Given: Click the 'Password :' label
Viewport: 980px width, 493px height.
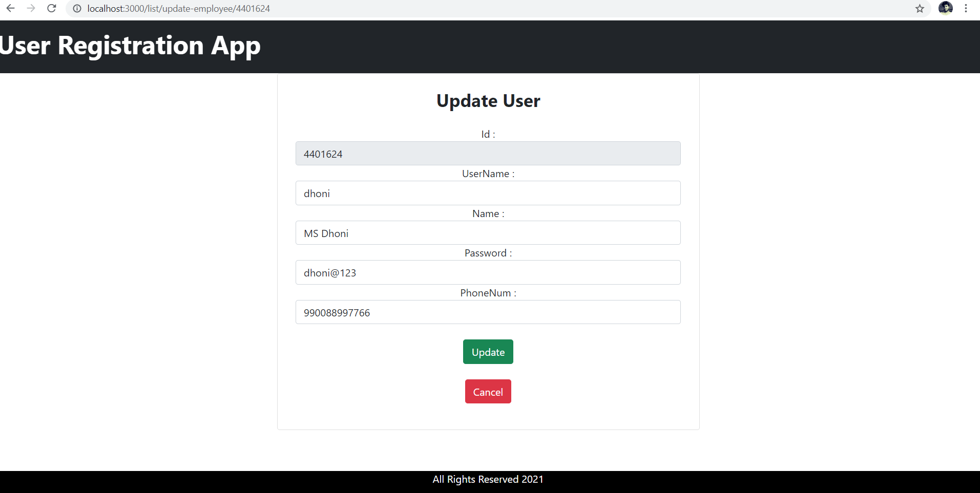Looking at the screenshot, I should pyautogui.click(x=488, y=253).
